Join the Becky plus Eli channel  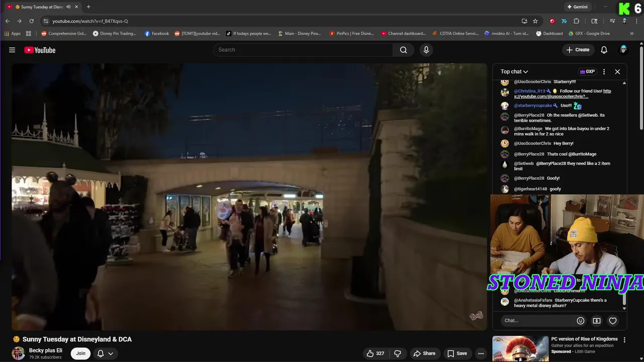(80, 353)
